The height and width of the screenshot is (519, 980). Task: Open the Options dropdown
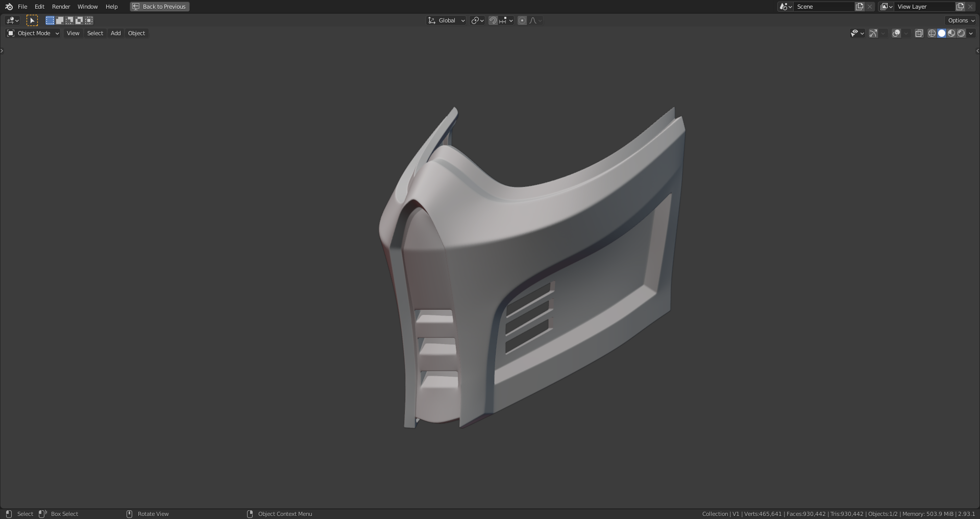(961, 20)
